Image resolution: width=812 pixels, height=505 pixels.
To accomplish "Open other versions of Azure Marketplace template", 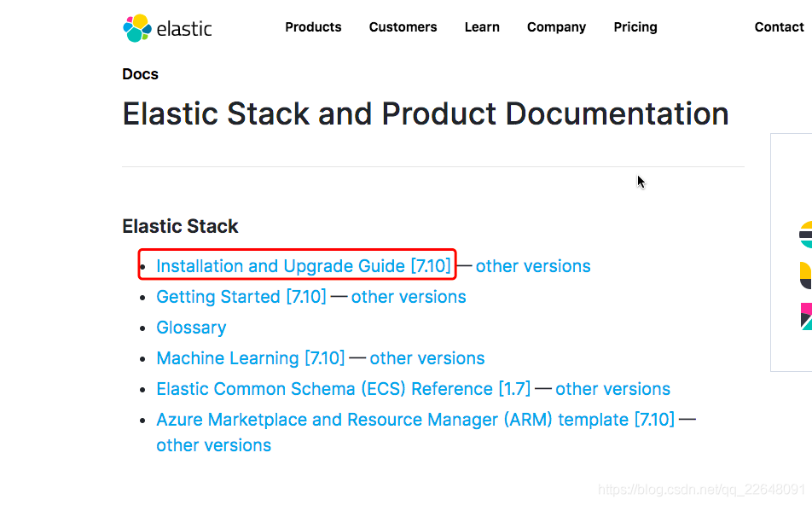I will pyautogui.click(x=214, y=445).
